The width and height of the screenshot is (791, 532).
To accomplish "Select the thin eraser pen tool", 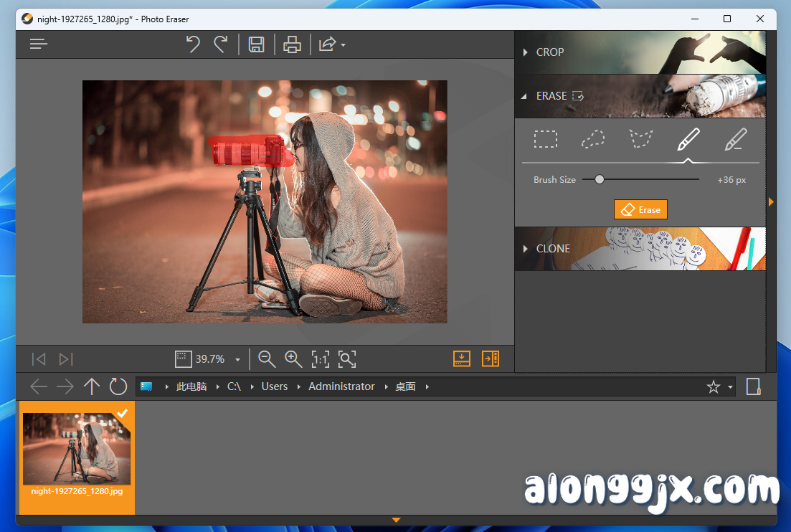I will pyautogui.click(x=735, y=139).
